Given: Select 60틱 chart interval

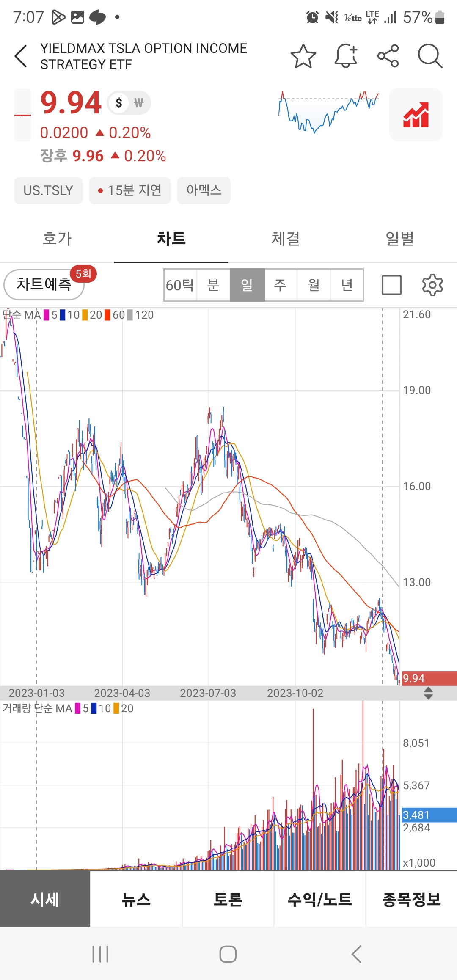Looking at the screenshot, I should click(x=180, y=285).
